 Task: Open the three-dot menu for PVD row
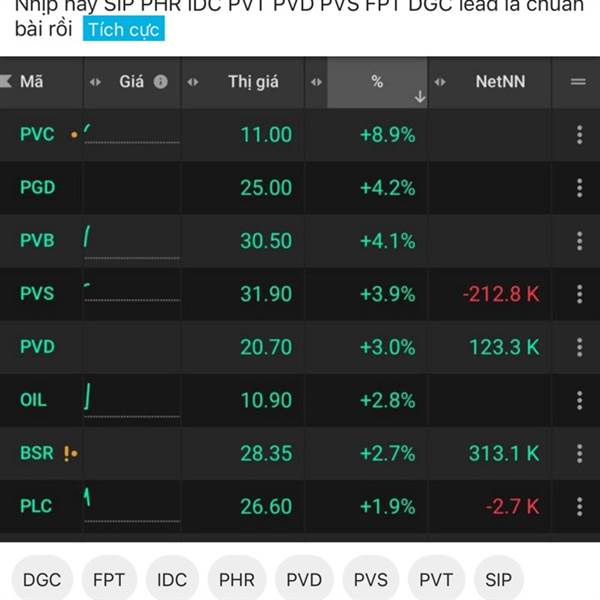click(x=579, y=347)
